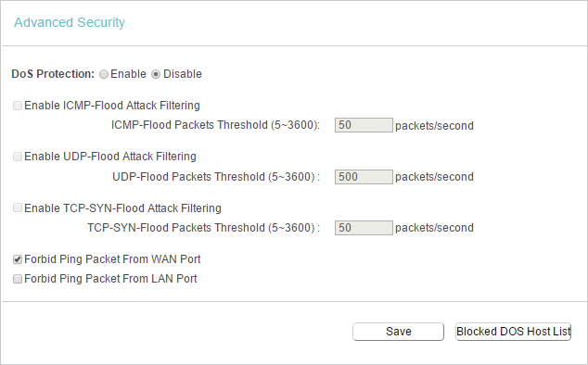588x365 pixels.
Task: Select the Enable radio for DoS Protection
Action: tap(104, 74)
